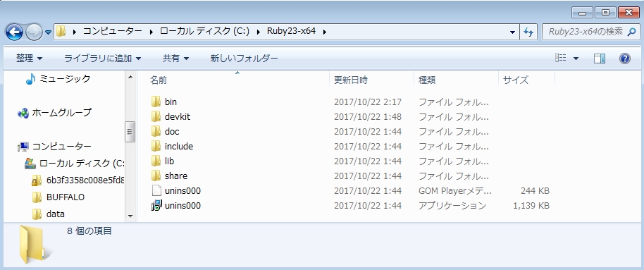Select the BUFFALO folder in tree
The width and height of the screenshot is (644, 270).
66,197
